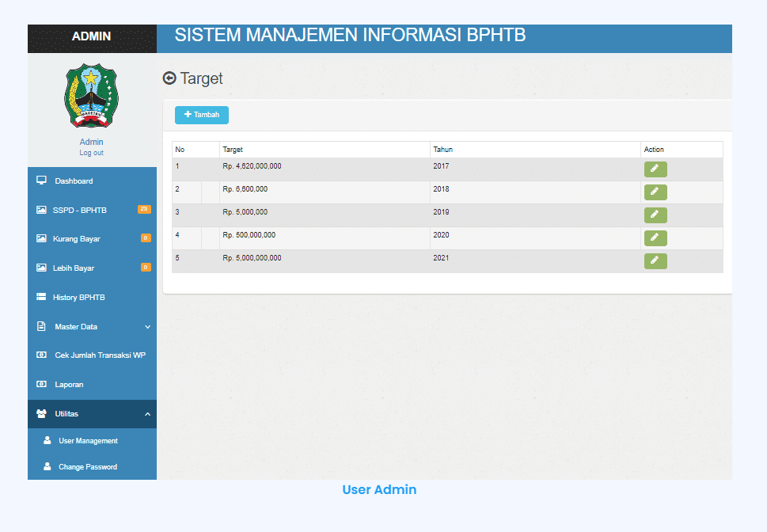Click the Utilitas users icon
Screen dimensions: 767x532
coord(42,413)
